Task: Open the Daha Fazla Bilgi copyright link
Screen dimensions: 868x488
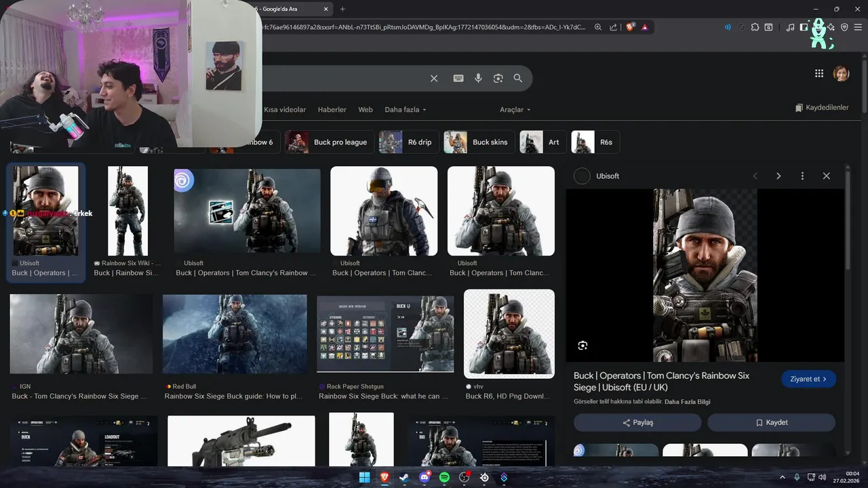Action: (688, 402)
